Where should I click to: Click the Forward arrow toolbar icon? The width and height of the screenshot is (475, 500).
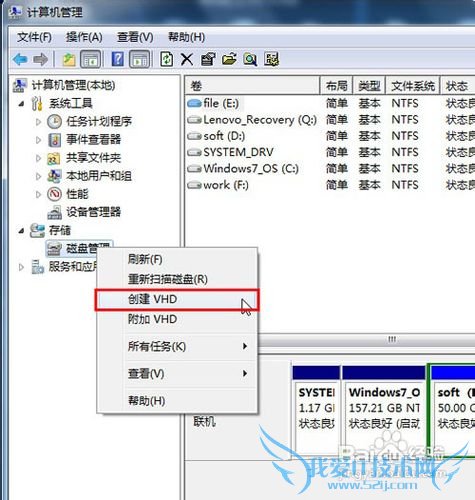[41, 59]
